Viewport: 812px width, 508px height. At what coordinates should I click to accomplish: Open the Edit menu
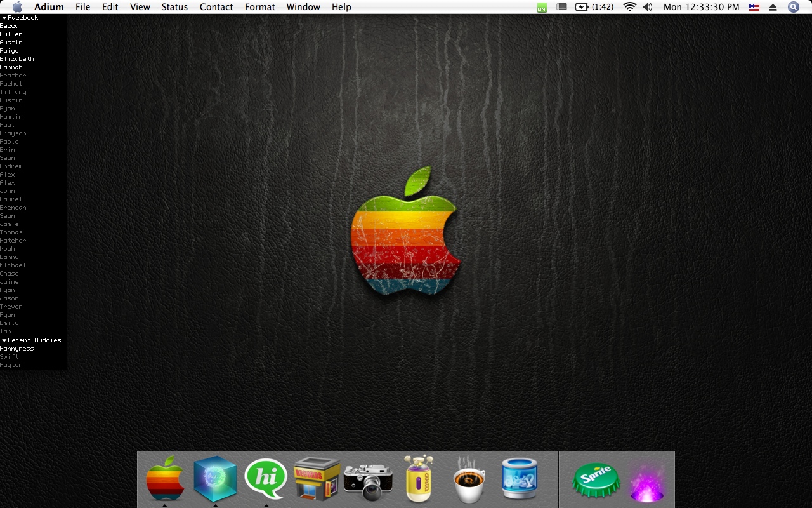click(110, 7)
